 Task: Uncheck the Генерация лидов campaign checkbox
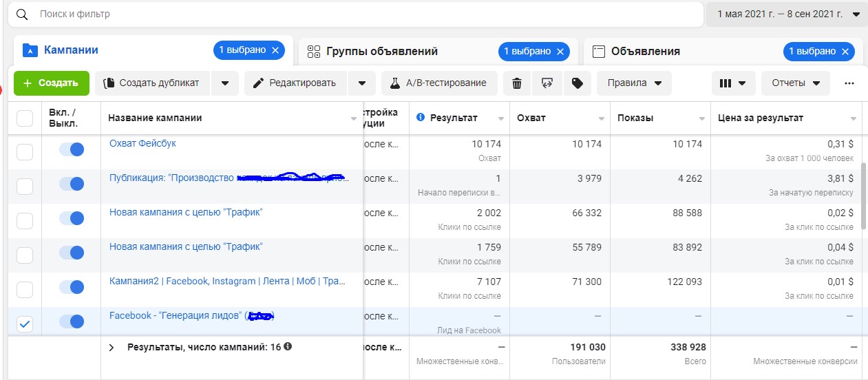click(x=25, y=324)
